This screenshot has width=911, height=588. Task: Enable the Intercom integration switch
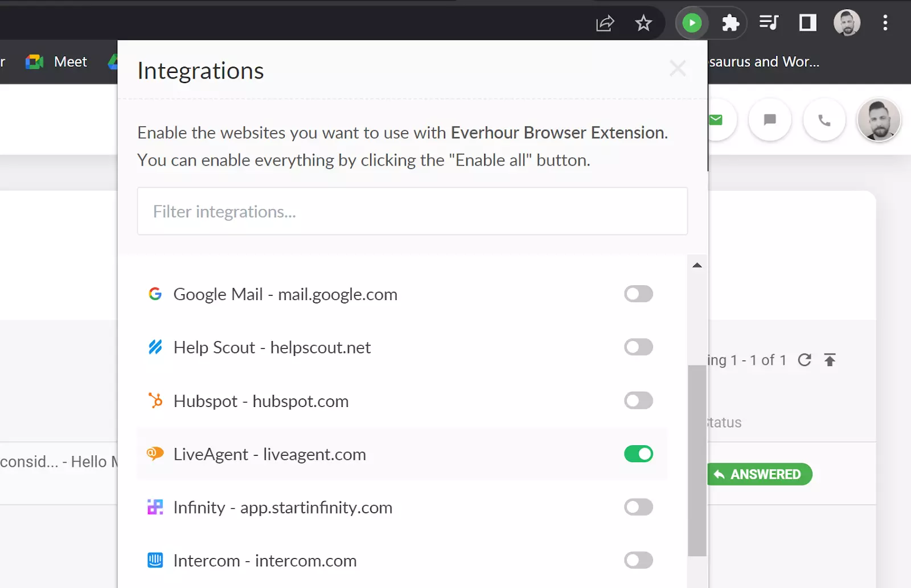pos(638,560)
